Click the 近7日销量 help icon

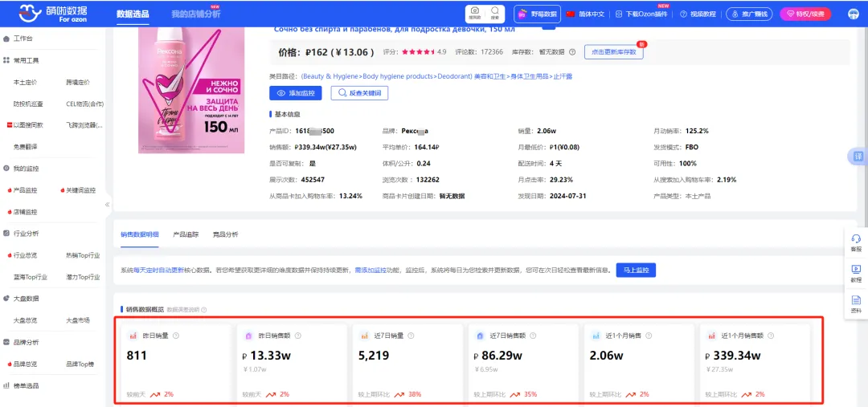[x=410, y=336]
